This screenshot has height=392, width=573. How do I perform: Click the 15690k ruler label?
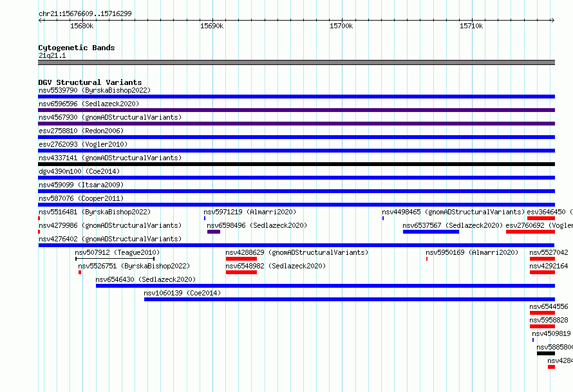[x=212, y=26]
